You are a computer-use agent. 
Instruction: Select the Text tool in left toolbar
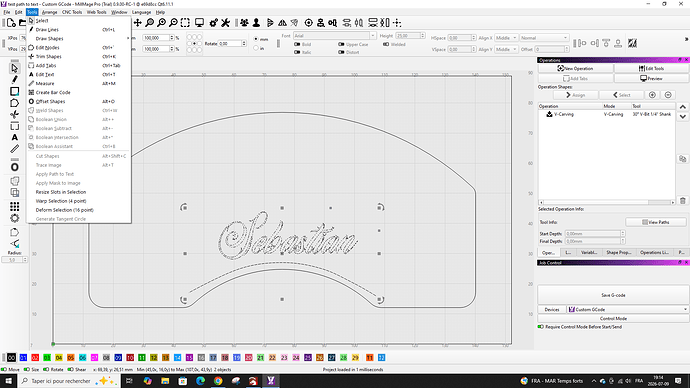15,137
